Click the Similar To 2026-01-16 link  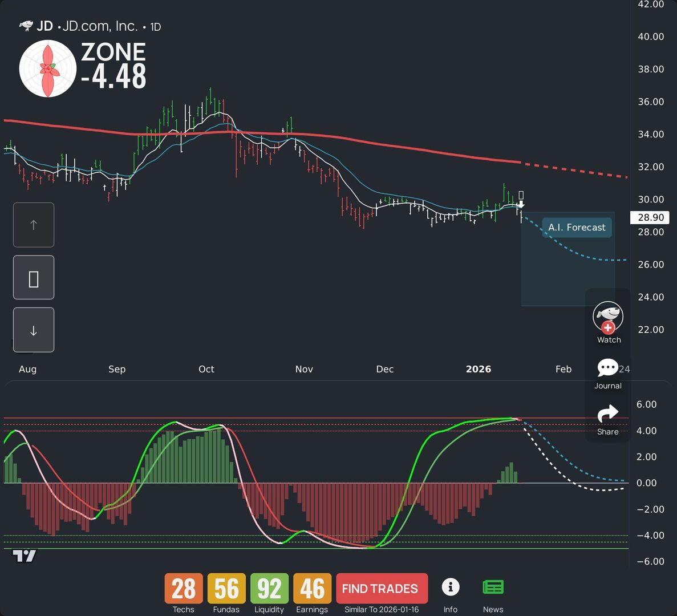(382, 609)
